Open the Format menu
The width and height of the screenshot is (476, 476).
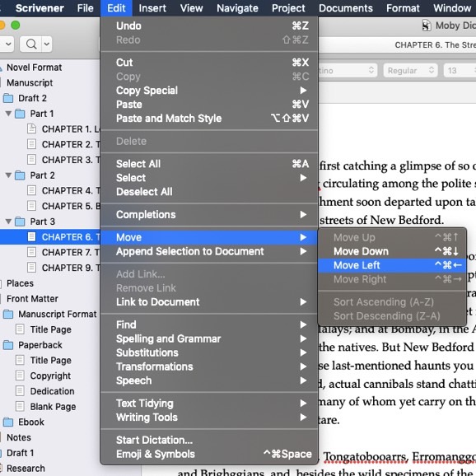pyautogui.click(x=403, y=8)
